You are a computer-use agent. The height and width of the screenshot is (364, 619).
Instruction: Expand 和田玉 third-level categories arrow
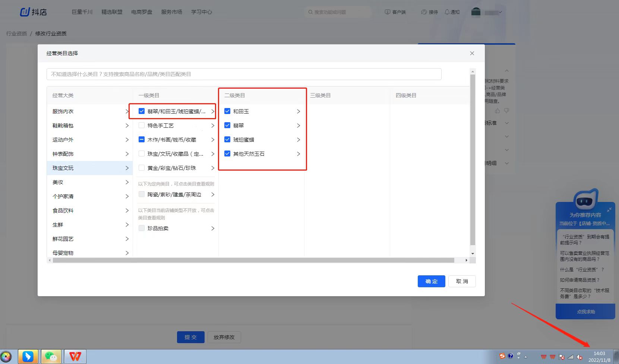tap(299, 111)
